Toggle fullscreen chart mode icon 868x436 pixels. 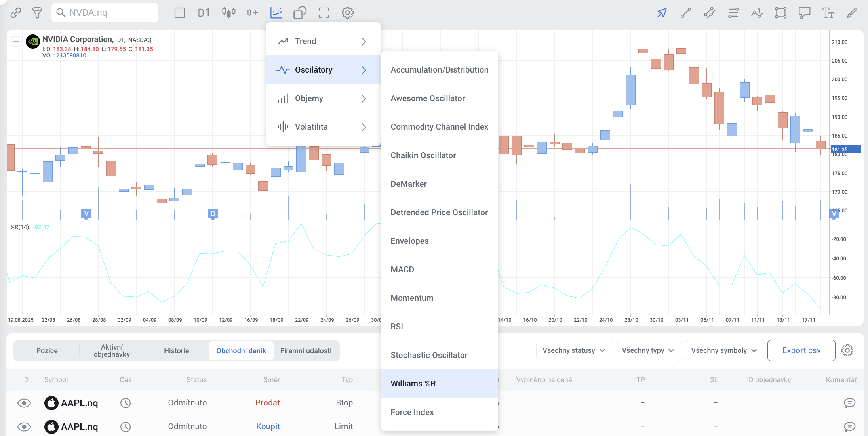(x=324, y=13)
